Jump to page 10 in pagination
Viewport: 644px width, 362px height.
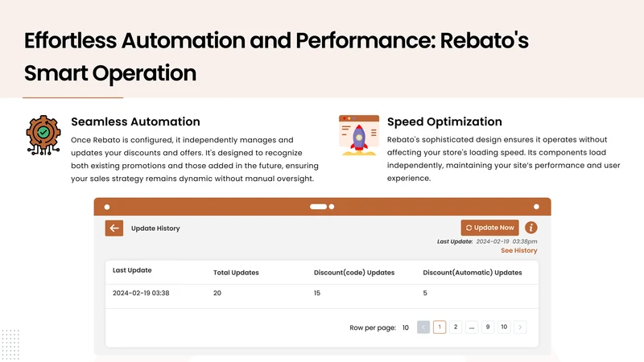tap(504, 327)
